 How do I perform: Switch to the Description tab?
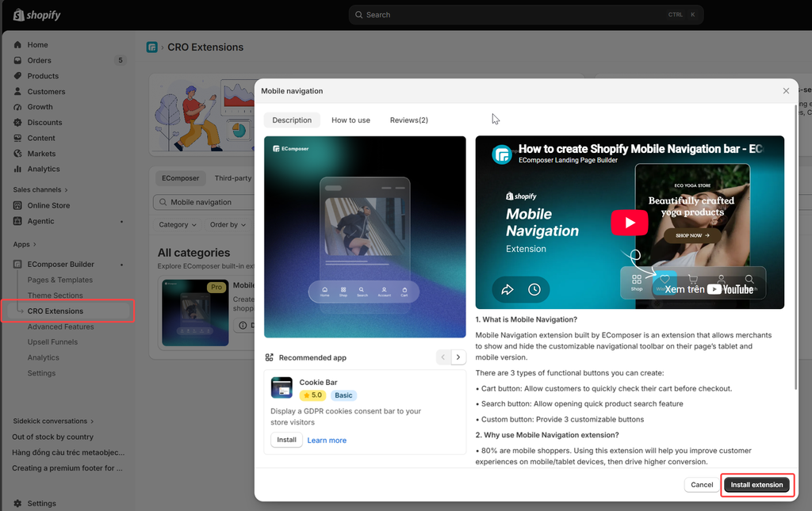click(x=292, y=120)
